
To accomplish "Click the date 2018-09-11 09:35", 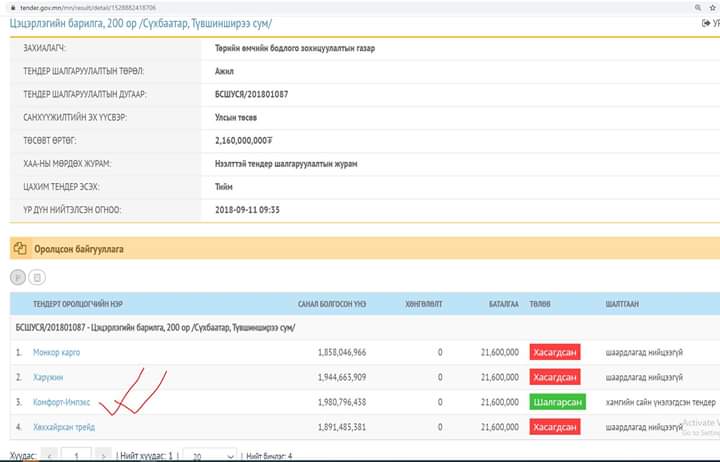I will (x=247, y=210).
